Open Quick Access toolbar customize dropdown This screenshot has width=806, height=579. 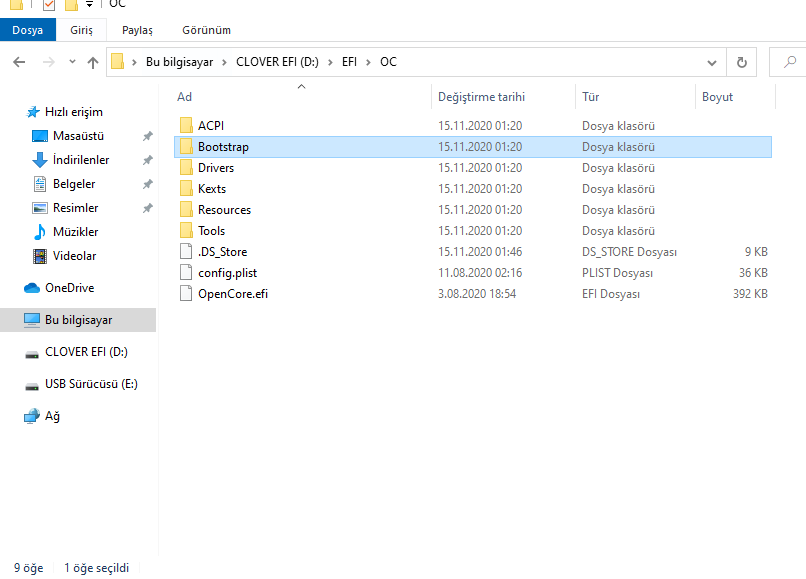pyautogui.click(x=89, y=5)
